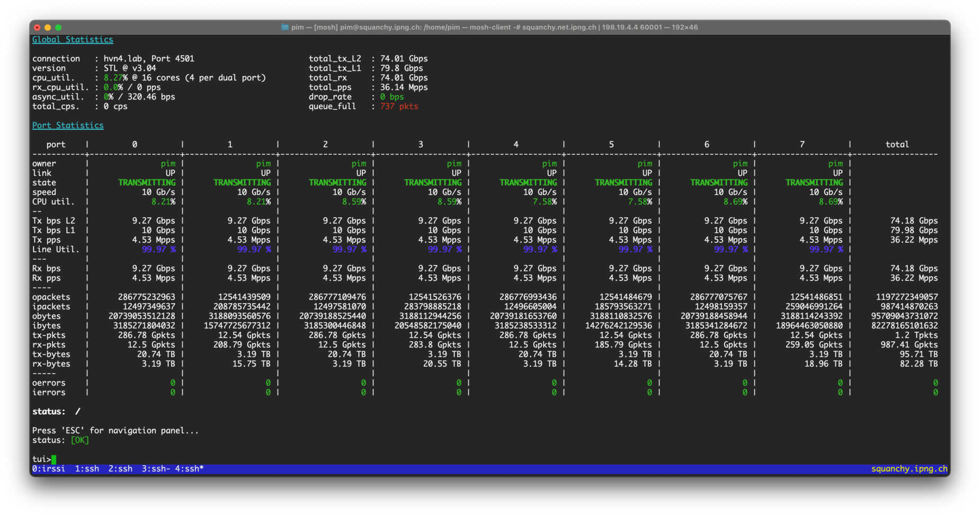Image resolution: width=980 pixels, height=516 pixels.
Task: Switch to tmux window 0:irssi
Action: click(49, 469)
